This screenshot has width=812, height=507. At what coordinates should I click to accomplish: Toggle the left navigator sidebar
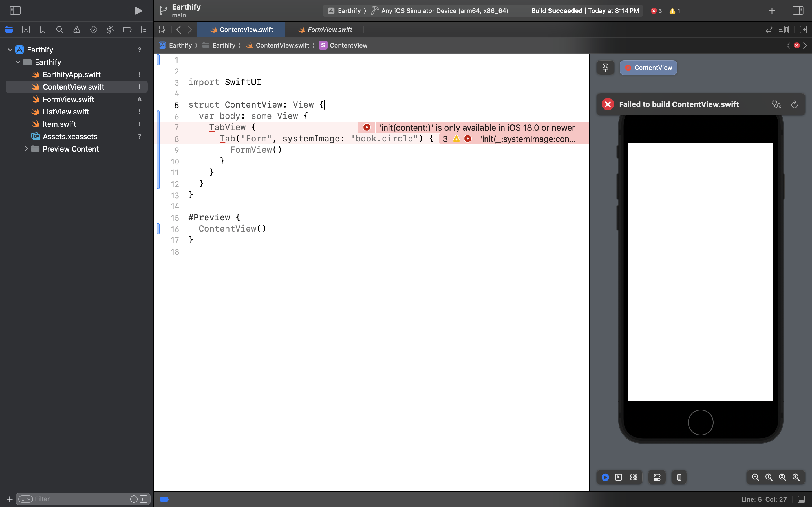click(15, 11)
